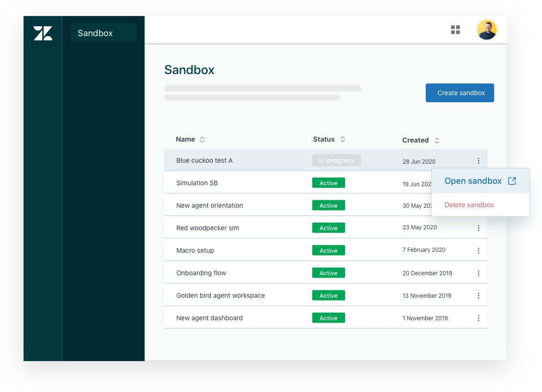This screenshot has width=542, height=392.
Task: Click the Zendesk logo icon
Action: point(43,33)
